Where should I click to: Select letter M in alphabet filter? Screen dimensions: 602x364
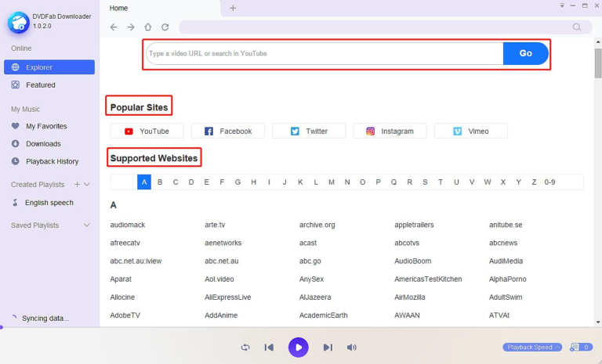pos(332,182)
